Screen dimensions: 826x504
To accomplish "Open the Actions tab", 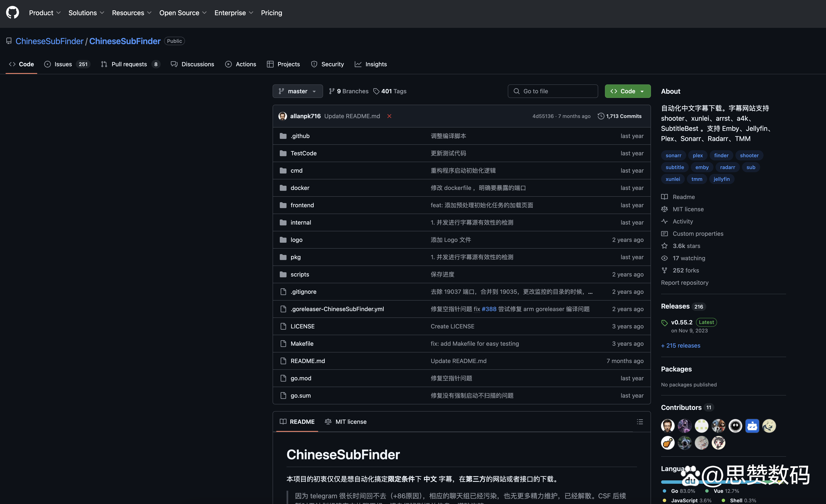I will [241, 64].
